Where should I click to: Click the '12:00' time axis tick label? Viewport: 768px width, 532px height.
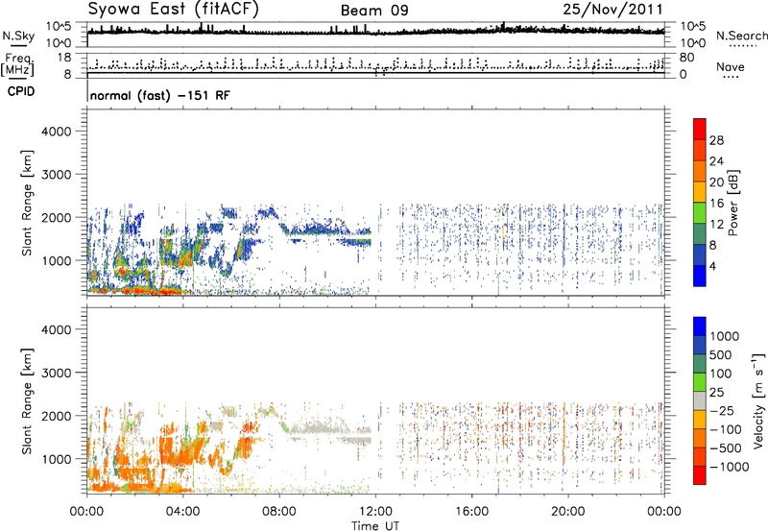pyautogui.click(x=375, y=512)
